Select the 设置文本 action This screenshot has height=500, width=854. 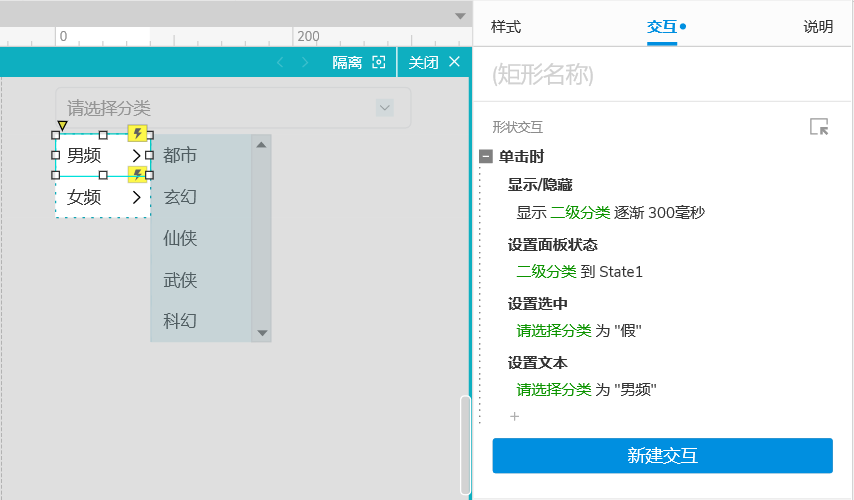pos(538,363)
